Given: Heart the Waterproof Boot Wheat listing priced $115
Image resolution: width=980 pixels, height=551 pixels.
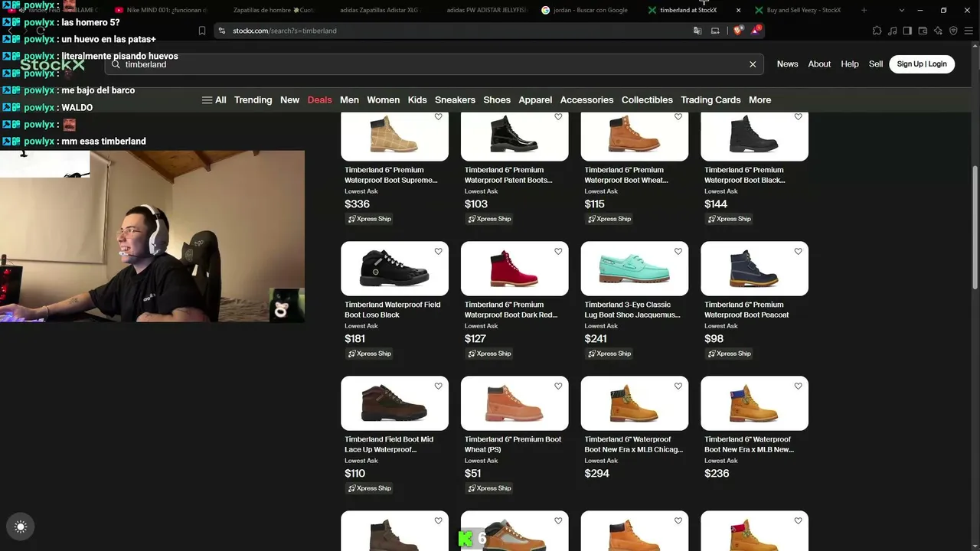Looking at the screenshot, I should [678, 117].
